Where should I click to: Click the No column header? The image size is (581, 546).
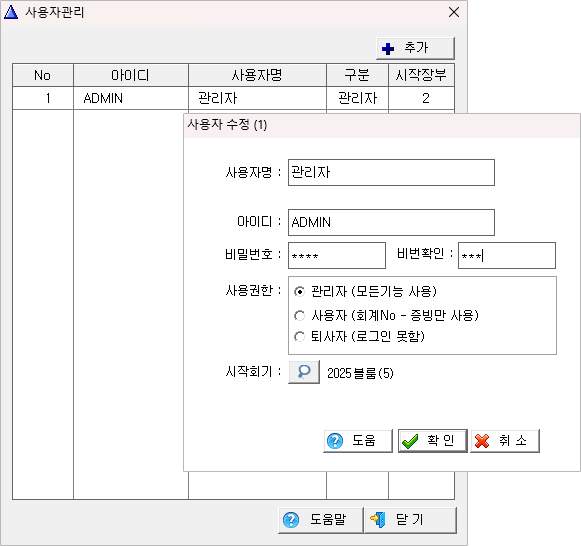(x=43, y=75)
